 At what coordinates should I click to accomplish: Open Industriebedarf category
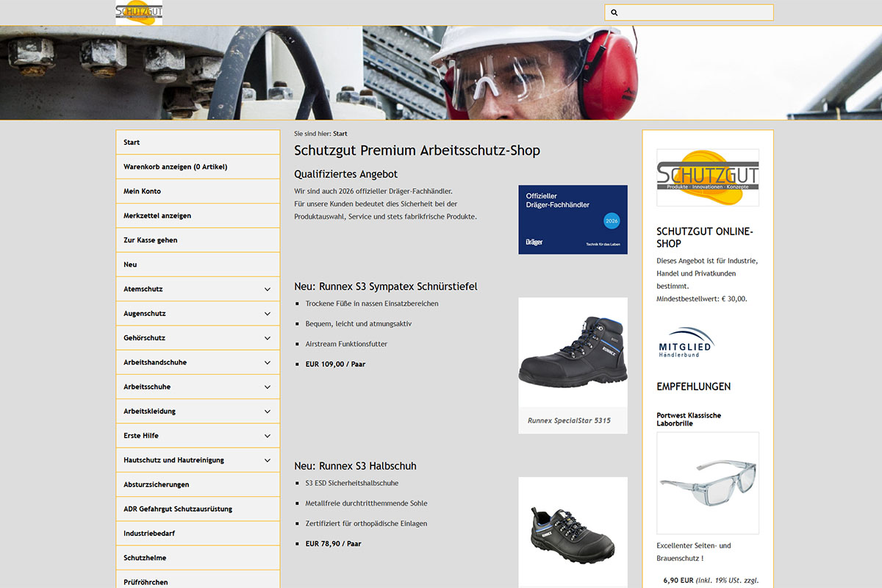198,533
